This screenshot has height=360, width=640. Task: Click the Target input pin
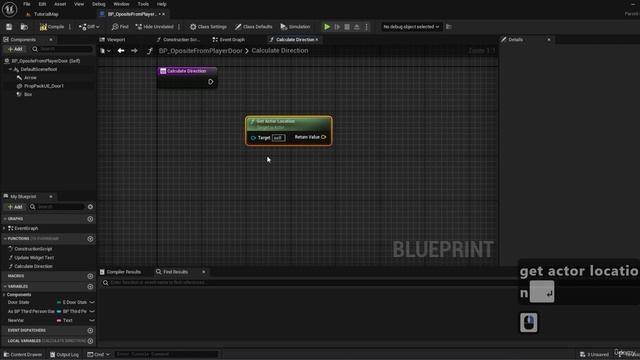253,138
